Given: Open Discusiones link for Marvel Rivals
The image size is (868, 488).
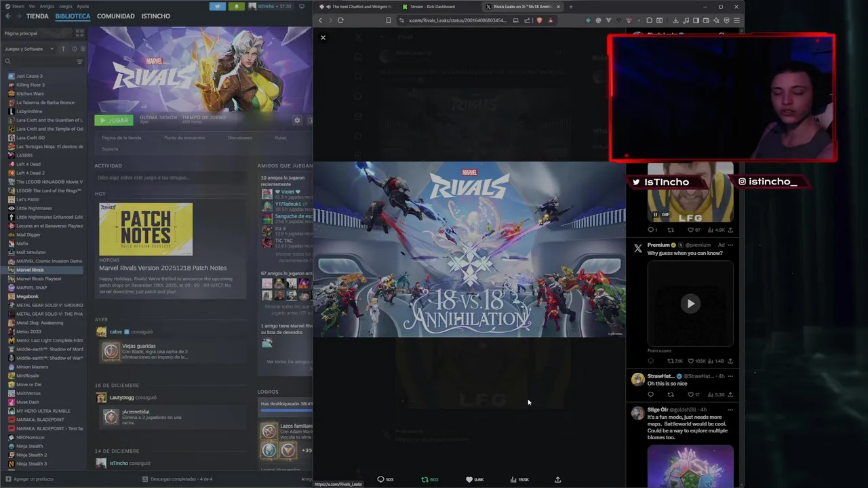Looking at the screenshot, I should pyautogui.click(x=240, y=138).
